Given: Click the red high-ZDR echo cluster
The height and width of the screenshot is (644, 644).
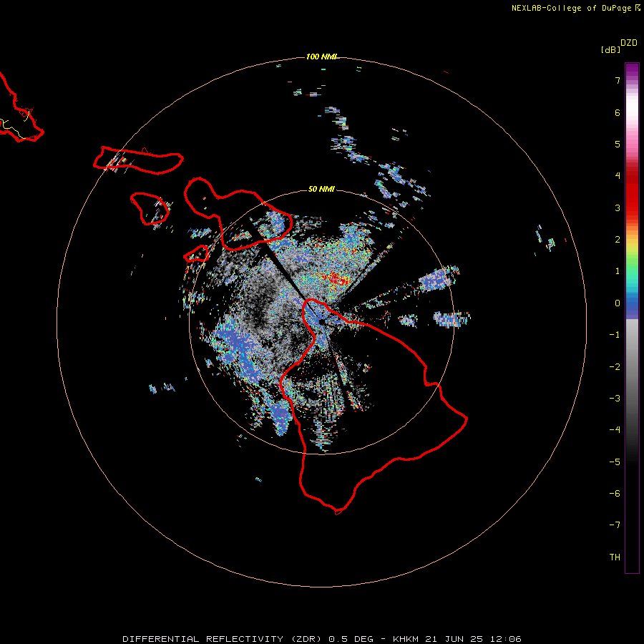Looking at the screenshot, I should click(x=337, y=279).
